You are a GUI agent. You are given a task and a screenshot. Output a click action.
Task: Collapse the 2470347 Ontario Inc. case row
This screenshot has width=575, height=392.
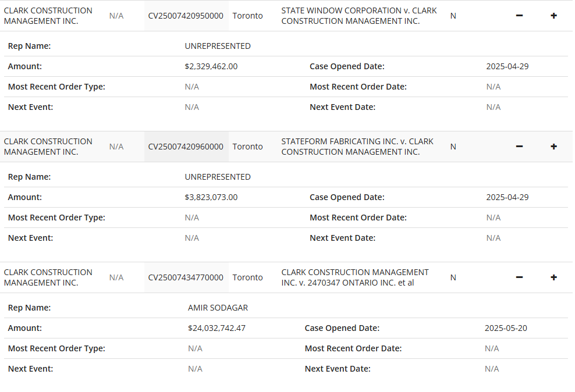(519, 277)
